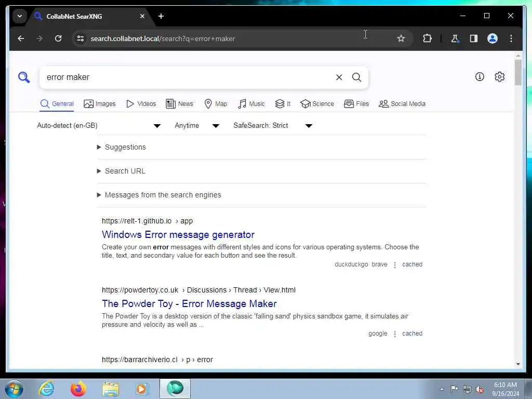Open the Extensions puzzle icon
Image resolution: width=532 pixels, height=399 pixels.
pos(427,38)
